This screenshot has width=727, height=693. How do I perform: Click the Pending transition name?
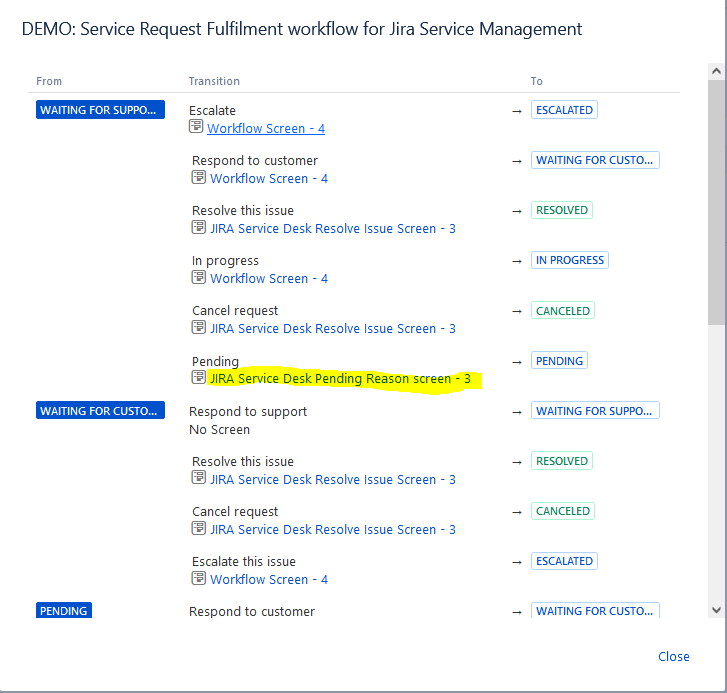(x=216, y=362)
